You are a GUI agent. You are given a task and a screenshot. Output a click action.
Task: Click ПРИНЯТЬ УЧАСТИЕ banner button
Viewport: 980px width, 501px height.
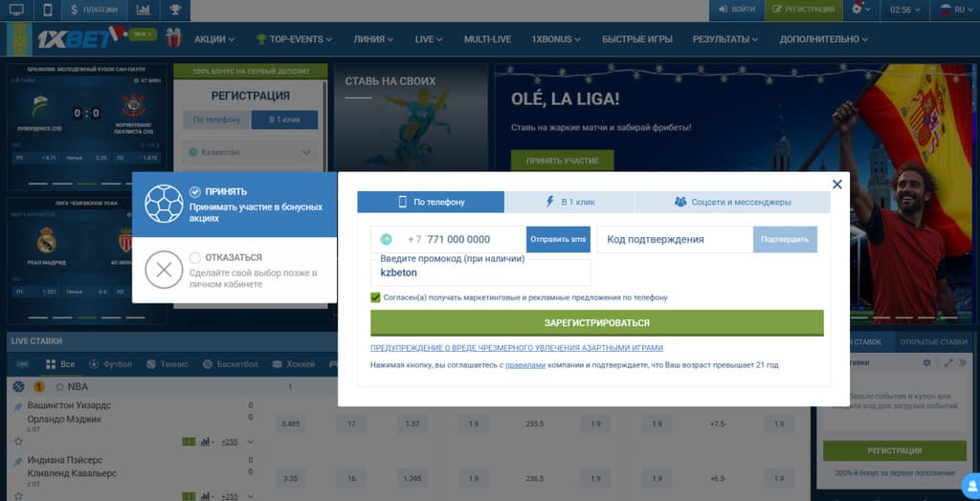click(562, 161)
